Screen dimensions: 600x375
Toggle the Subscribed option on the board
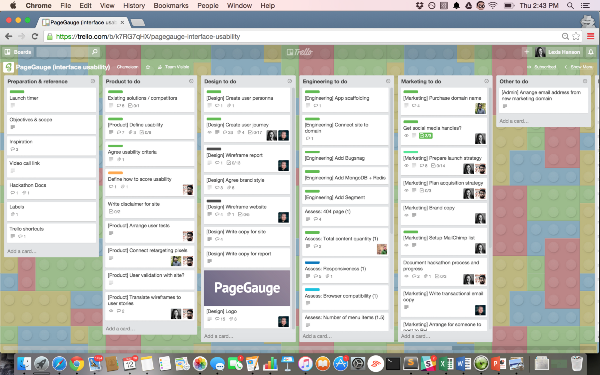pos(542,67)
